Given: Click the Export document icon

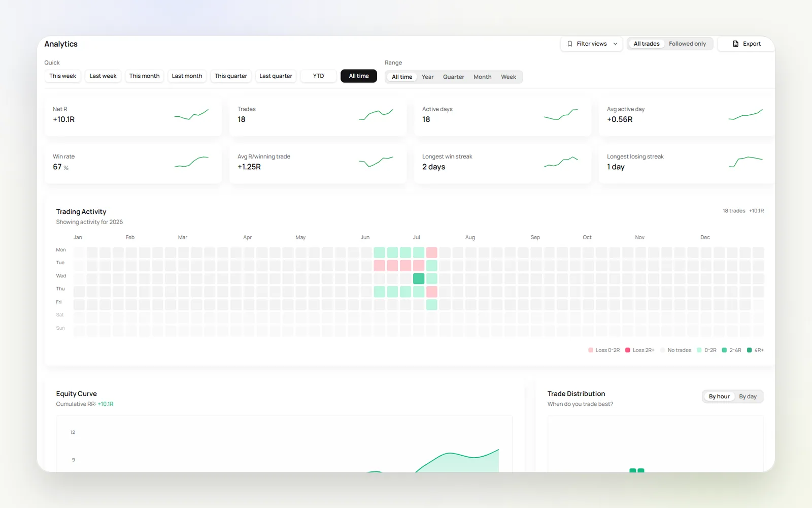Looking at the screenshot, I should click(735, 44).
